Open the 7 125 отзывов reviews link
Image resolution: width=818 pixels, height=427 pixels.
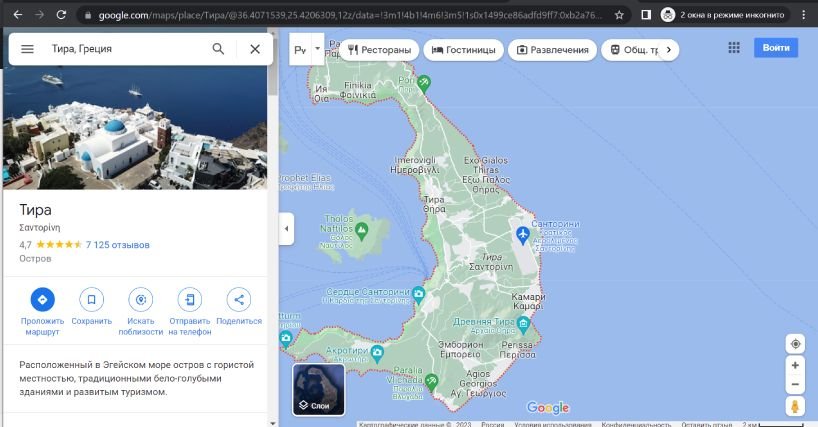(x=118, y=244)
